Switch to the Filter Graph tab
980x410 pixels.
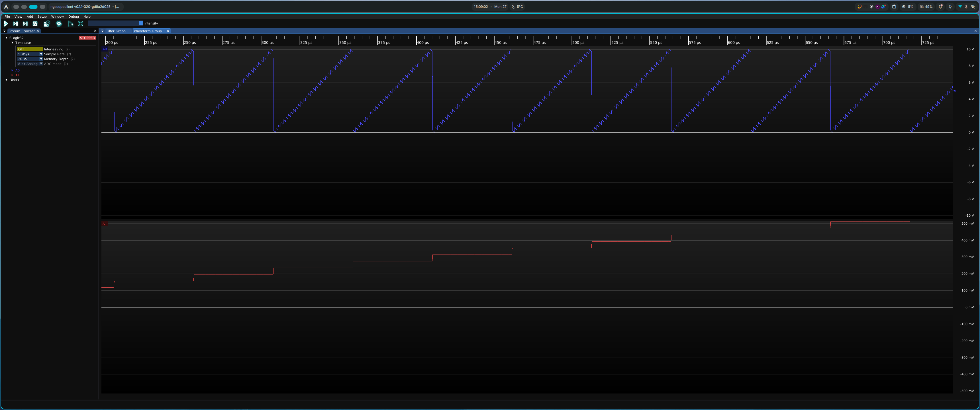click(116, 31)
